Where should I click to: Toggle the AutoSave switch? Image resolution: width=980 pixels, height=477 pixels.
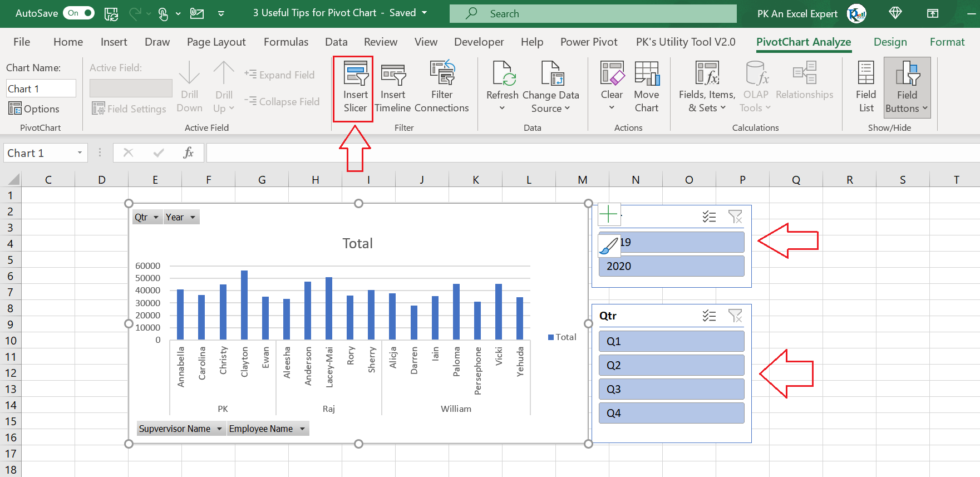coord(79,13)
